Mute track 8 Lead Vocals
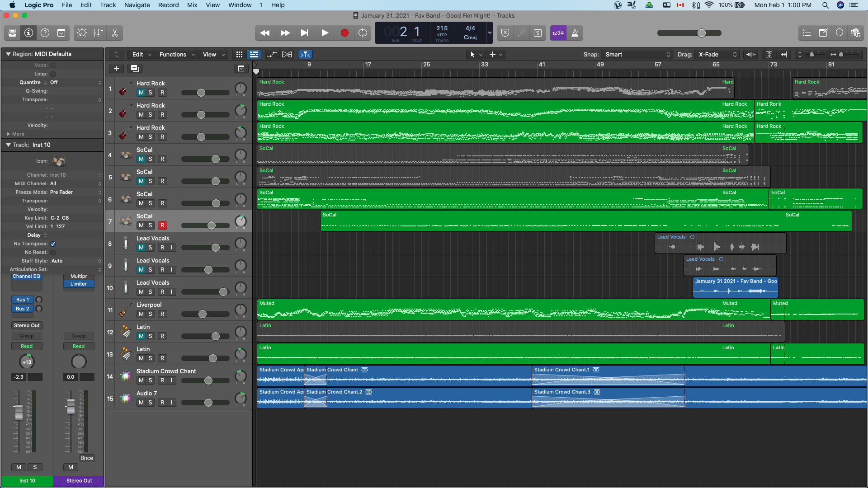This screenshot has width=868, height=488. [x=141, y=248]
